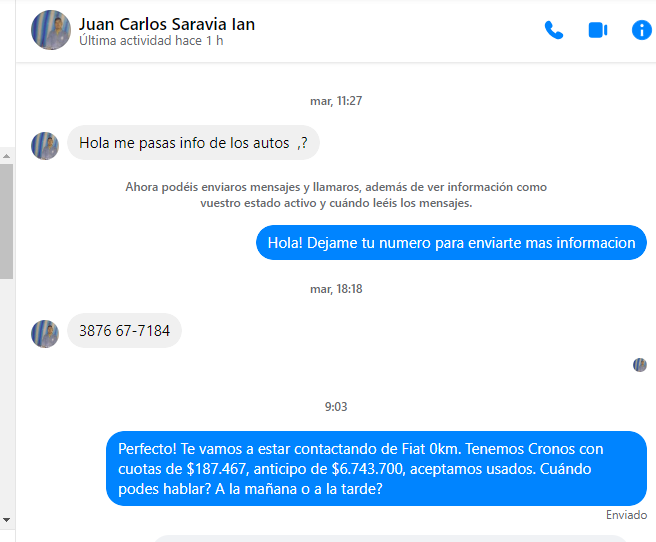
Task: Open the contact name Juan Carlos Saravia Ian
Action: pos(167,24)
